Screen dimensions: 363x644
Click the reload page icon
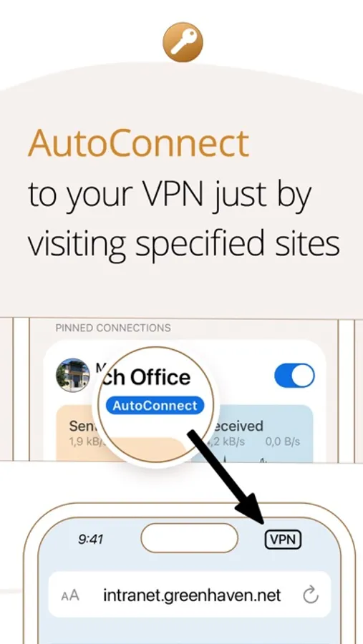311,595
